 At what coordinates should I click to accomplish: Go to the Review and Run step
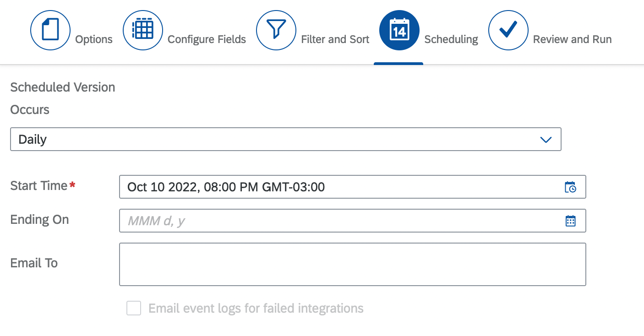pos(572,39)
